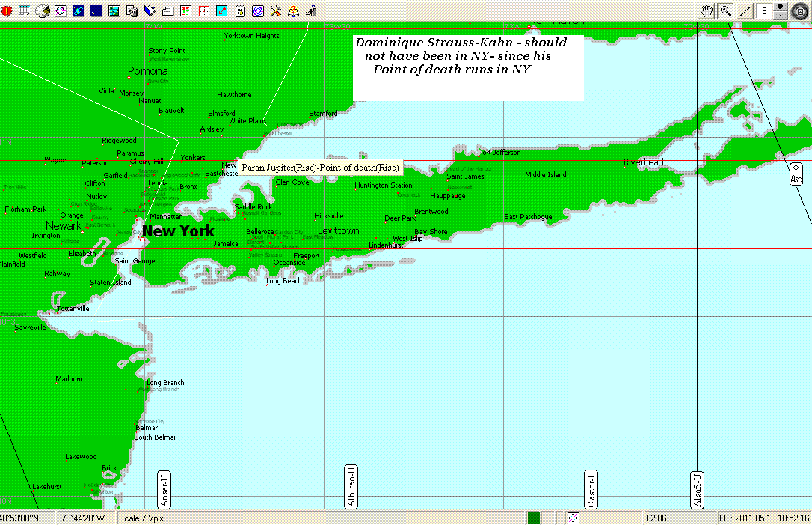
Task: Click the Tottenville map label
Action: point(73,309)
